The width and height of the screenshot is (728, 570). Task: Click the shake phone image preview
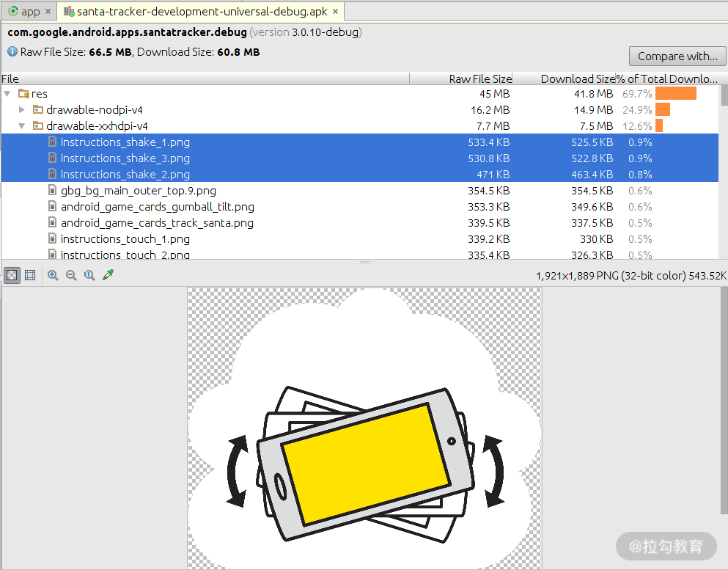[364, 428]
